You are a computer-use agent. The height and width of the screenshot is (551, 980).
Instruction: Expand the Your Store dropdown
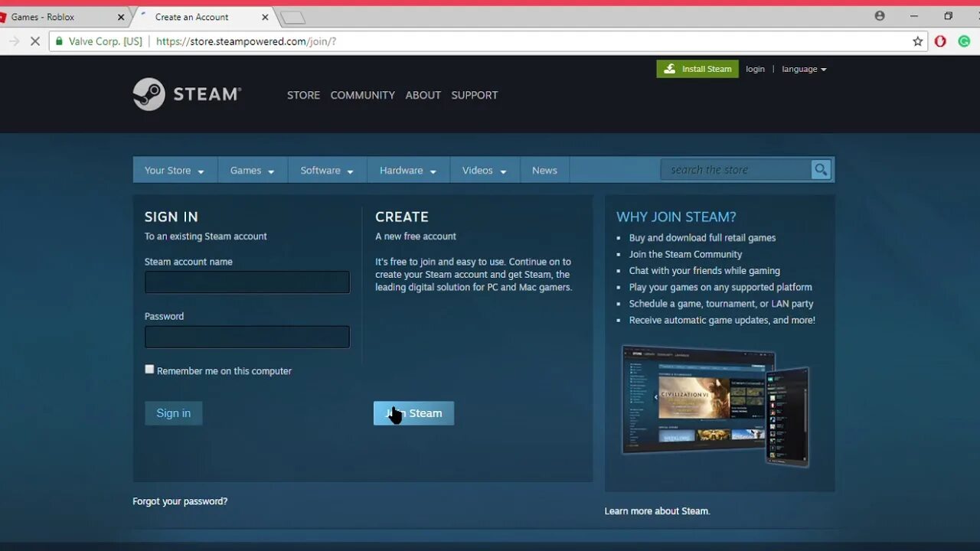pyautogui.click(x=175, y=171)
